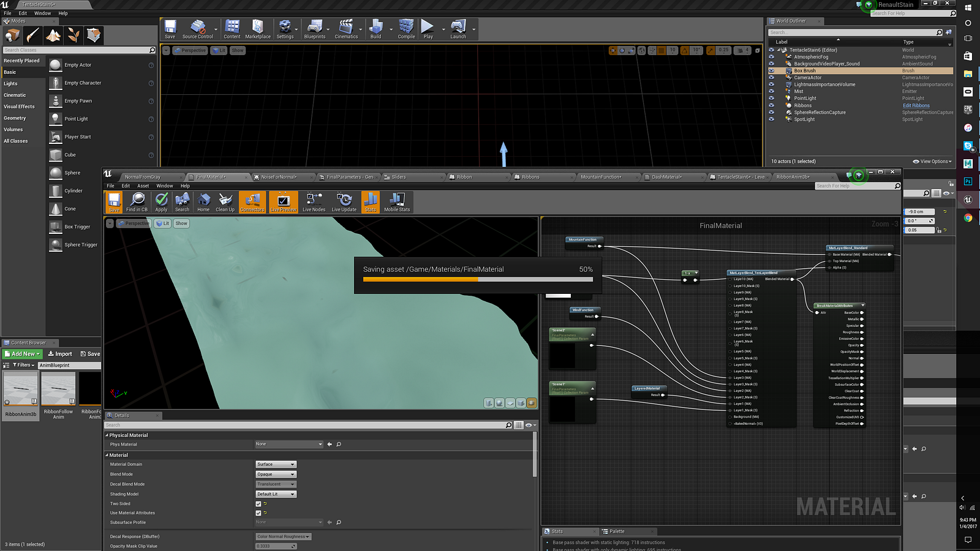Open the Blend Mode dropdown
The width and height of the screenshot is (980, 551).
click(276, 474)
